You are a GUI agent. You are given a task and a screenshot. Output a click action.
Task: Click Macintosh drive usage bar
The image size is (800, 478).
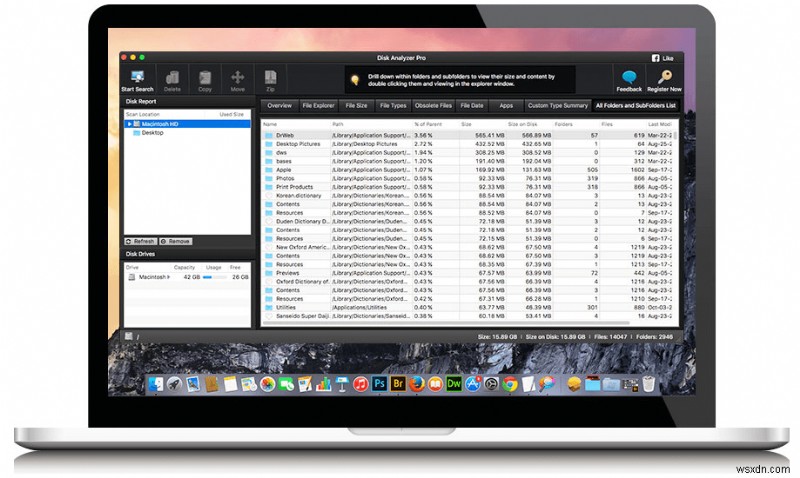point(214,277)
